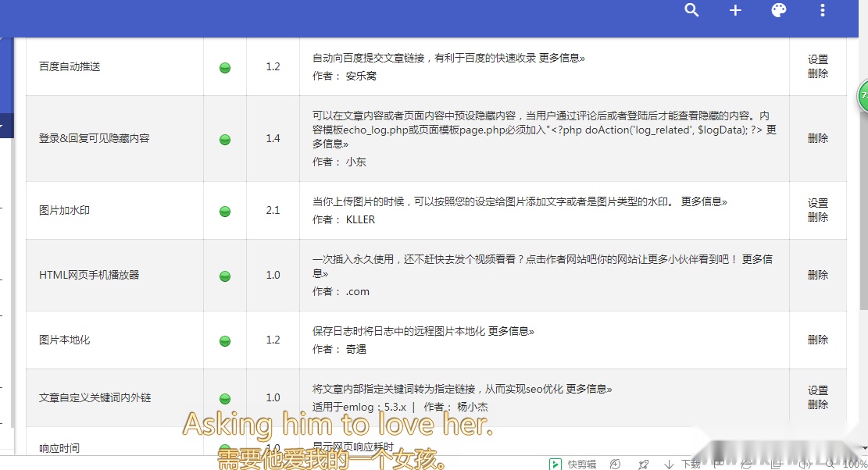This screenshot has width=868, height=470.
Task: Click the plus icon in top bar
Action: point(735,10)
